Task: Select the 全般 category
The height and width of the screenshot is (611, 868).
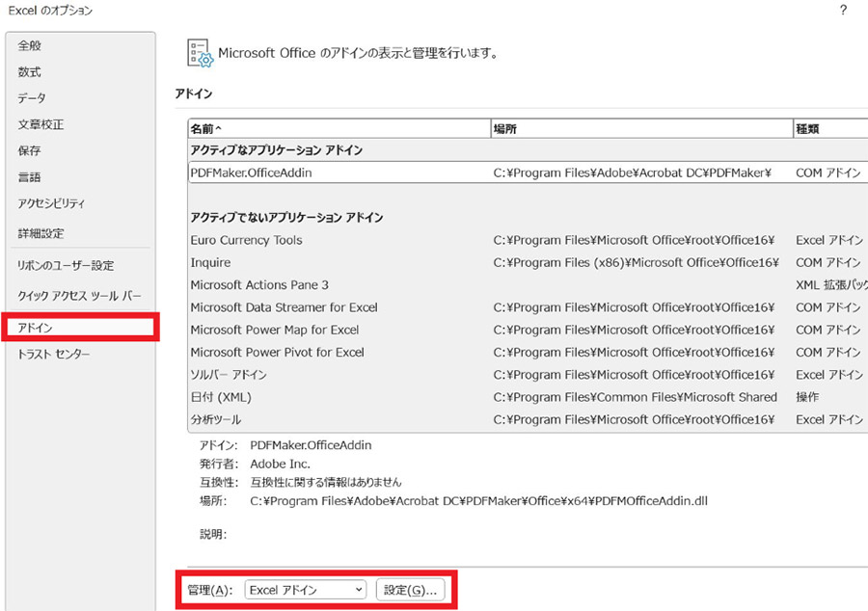Action: pos(30,45)
